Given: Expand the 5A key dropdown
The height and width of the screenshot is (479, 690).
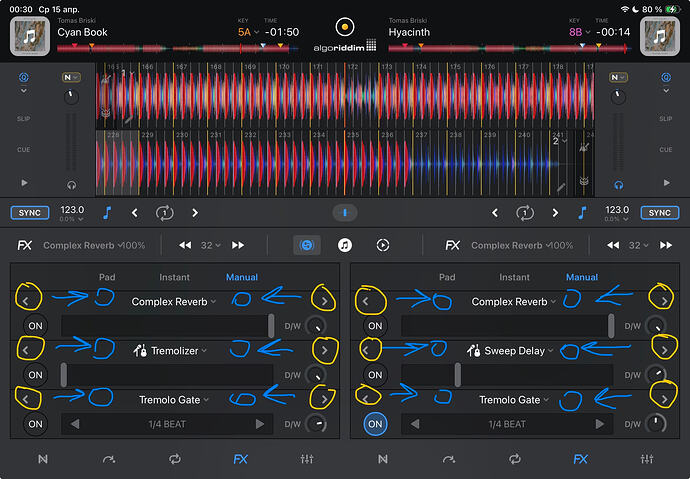Looking at the screenshot, I should [248, 32].
